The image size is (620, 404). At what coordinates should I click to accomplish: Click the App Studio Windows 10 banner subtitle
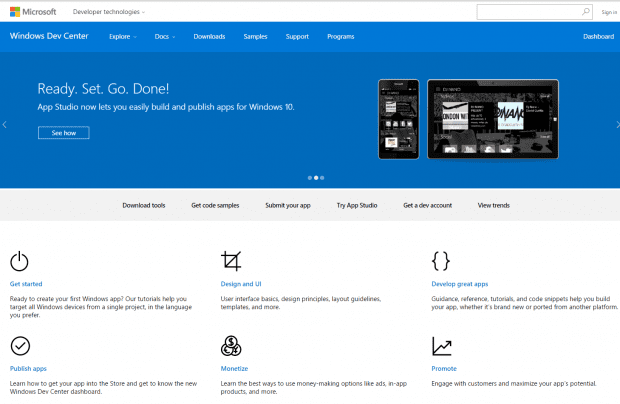166,107
